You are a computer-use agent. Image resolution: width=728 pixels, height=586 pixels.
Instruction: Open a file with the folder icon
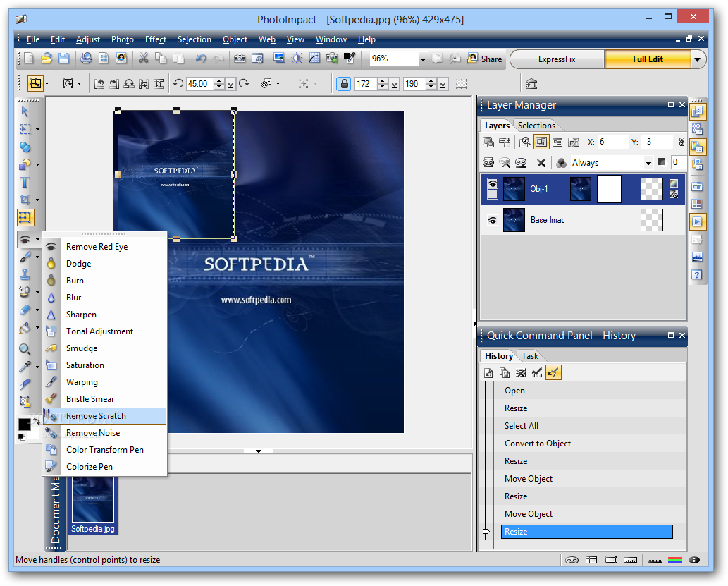tap(46, 58)
